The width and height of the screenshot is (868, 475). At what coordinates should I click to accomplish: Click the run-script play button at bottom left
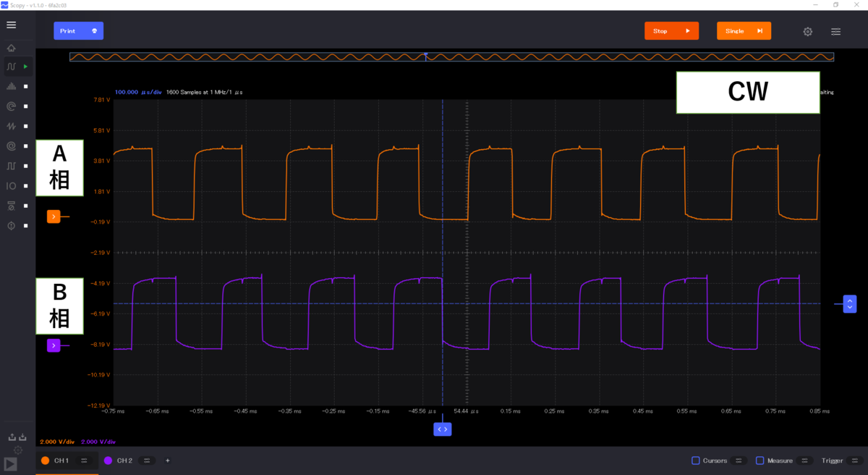11,464
